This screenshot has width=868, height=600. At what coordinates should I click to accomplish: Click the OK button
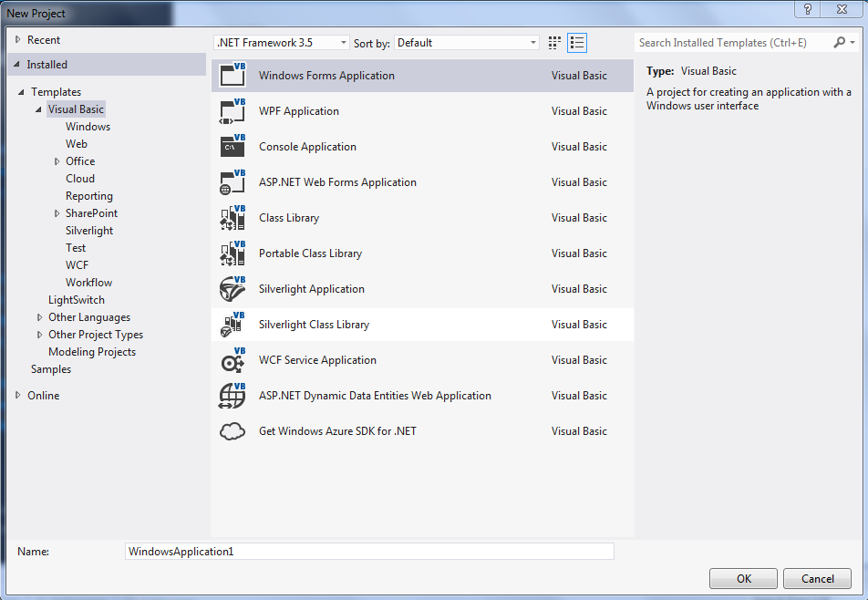(743, 578)
